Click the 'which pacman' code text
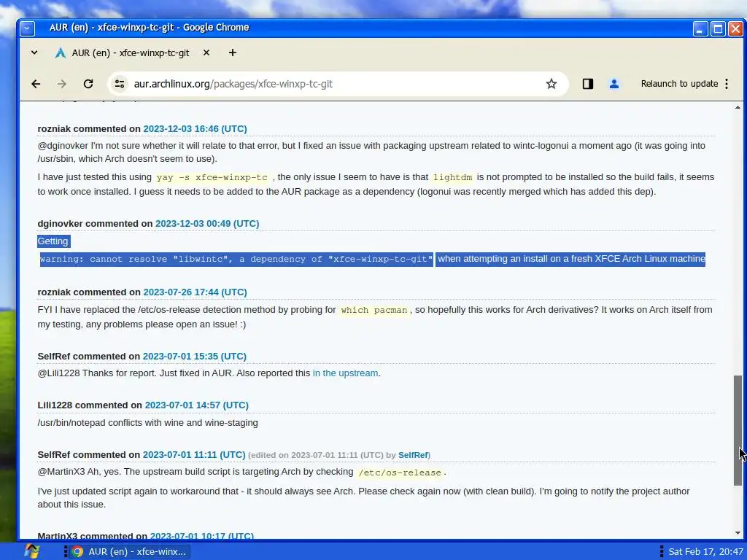Screen dimensions: 747x560 tap(374, 311)
